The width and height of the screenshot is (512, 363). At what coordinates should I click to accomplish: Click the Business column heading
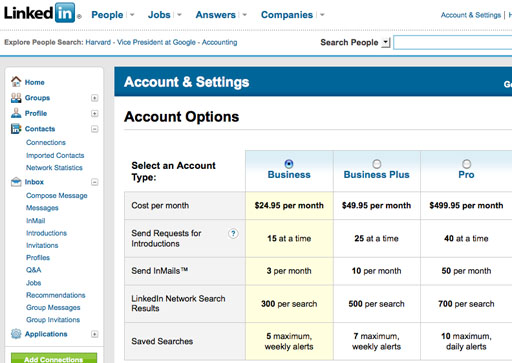coord(289,175)
